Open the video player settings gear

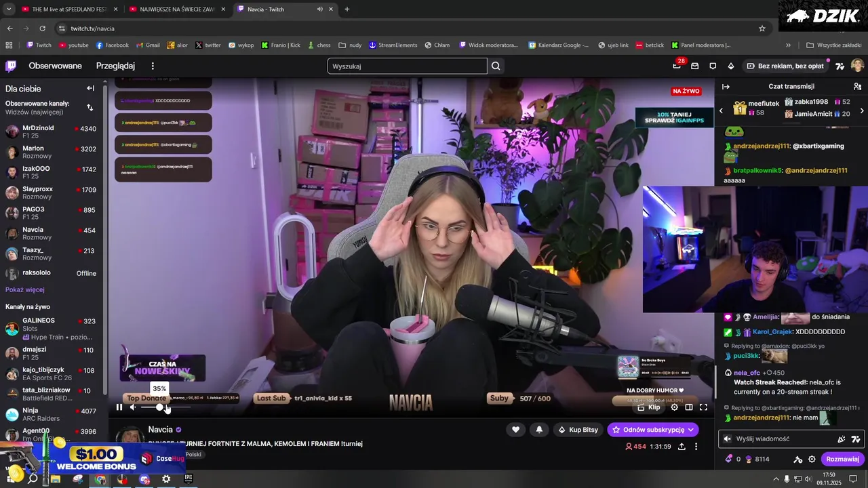point(674,407)
